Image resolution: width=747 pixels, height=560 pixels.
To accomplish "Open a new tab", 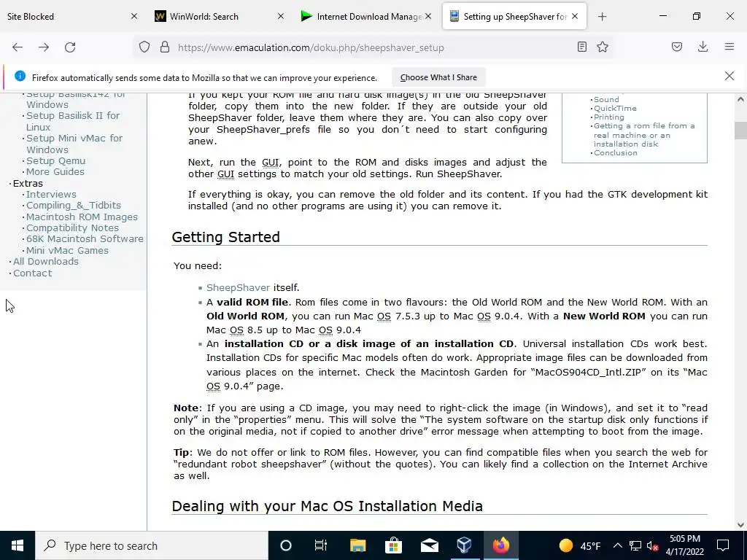I will click(602, 17).
